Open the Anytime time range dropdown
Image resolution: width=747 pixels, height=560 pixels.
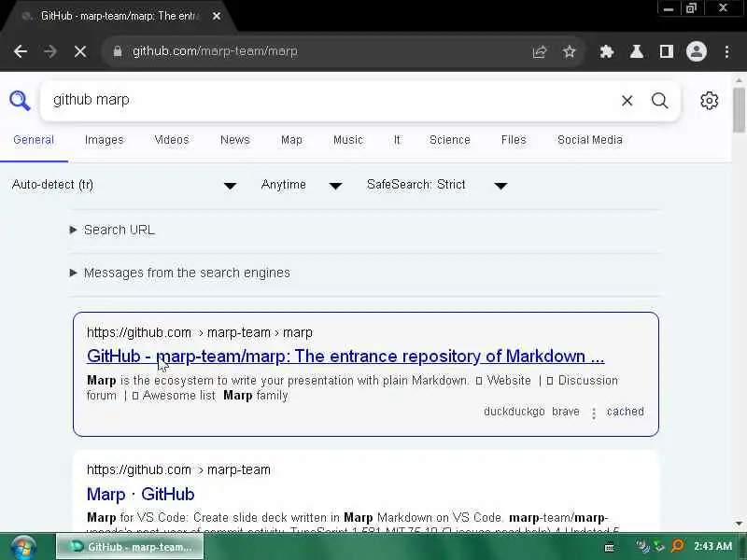tap(301, 185)
